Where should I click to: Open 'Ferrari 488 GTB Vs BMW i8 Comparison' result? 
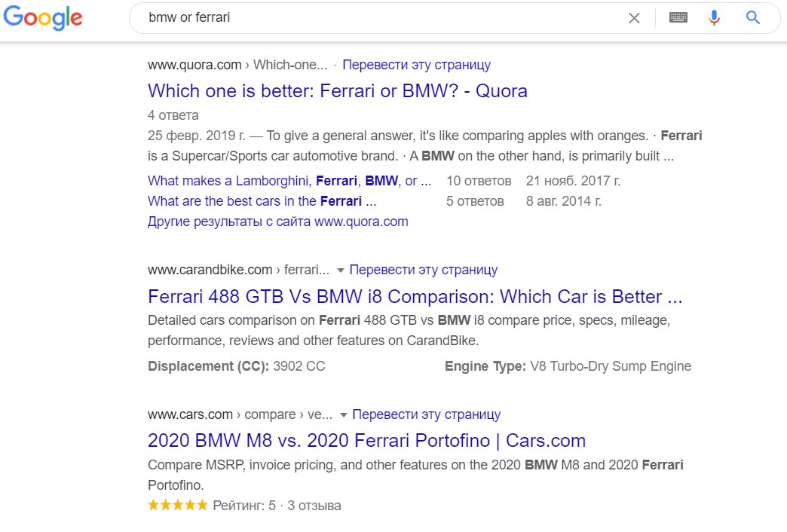pyautogui.click(x=415, y=296)
